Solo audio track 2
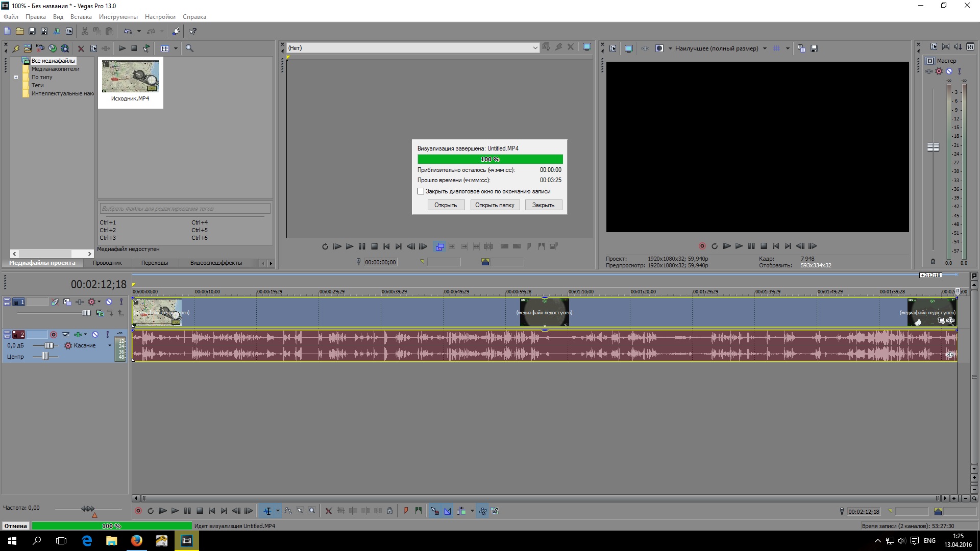 pyautogui.click(x=107, y=335)
